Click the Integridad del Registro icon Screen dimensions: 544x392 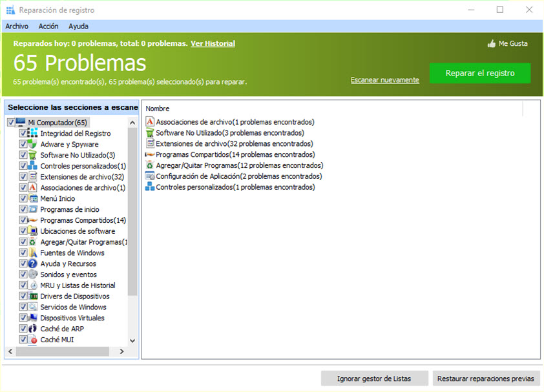tap(32, 133)
